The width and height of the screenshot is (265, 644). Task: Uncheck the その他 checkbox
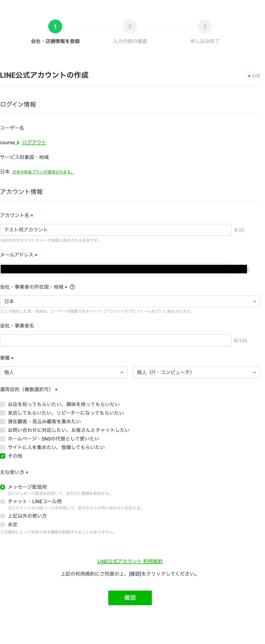(3, 456)
